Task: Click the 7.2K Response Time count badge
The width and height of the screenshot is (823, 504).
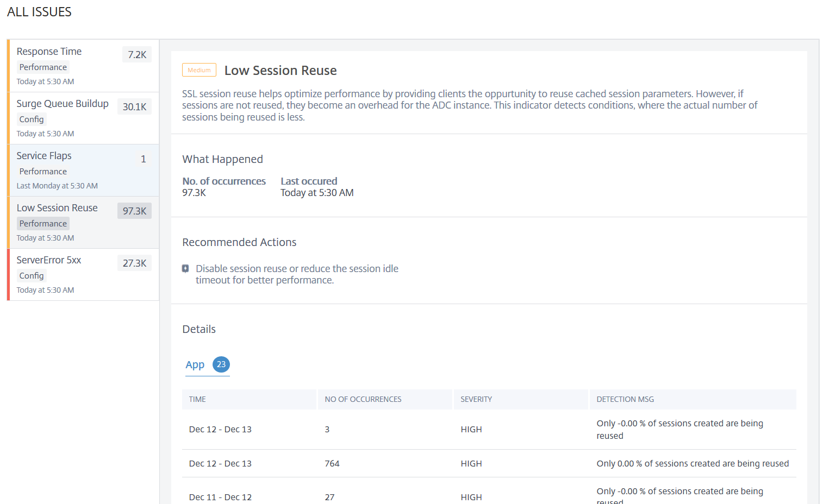Action: tap(137, 54)
